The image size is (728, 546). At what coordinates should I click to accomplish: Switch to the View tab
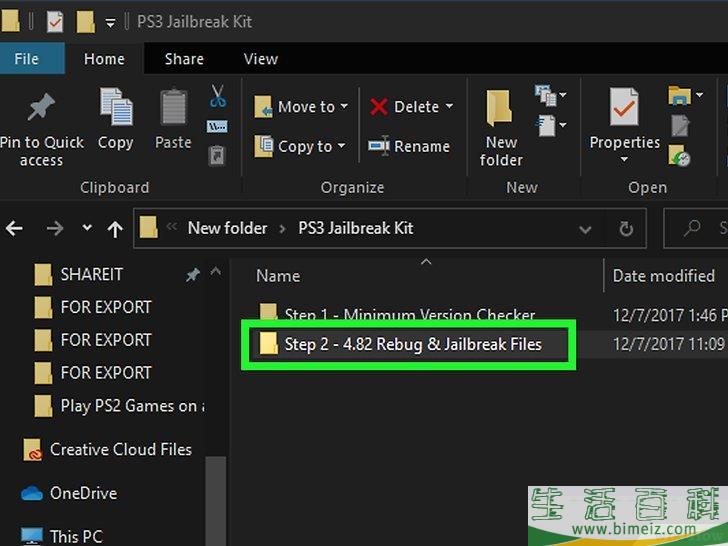tap(261, 59)
